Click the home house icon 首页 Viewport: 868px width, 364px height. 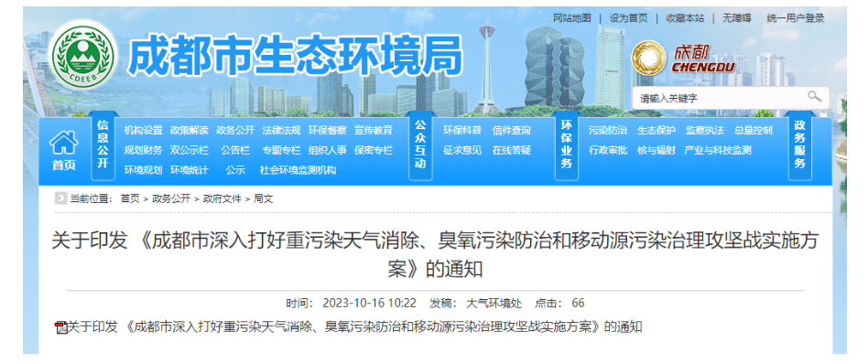64,151
